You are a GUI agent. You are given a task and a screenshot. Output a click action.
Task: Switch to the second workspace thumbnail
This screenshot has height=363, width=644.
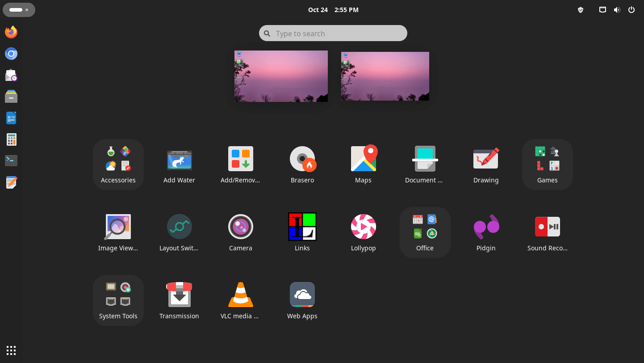click(385, 76)
